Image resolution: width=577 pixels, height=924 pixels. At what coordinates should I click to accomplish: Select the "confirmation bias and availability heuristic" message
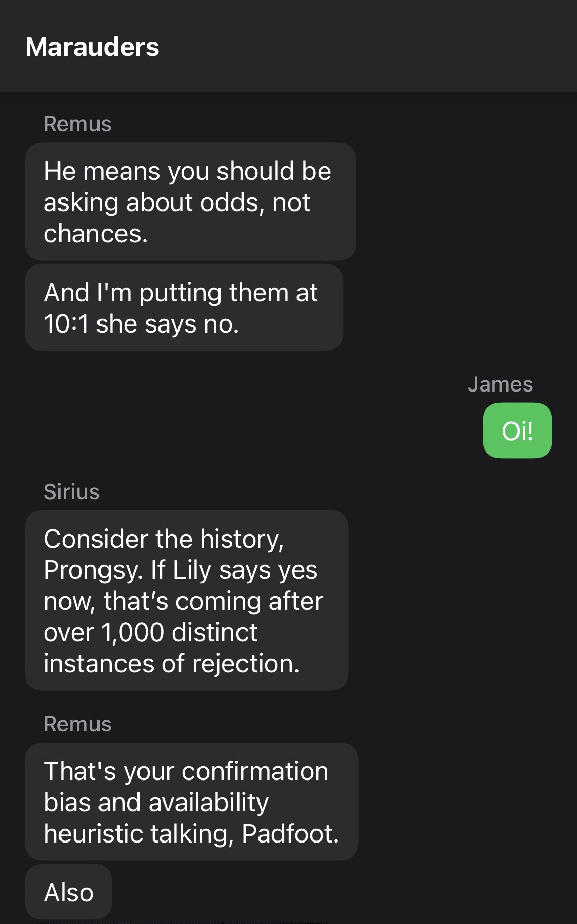tap(191, 802)
